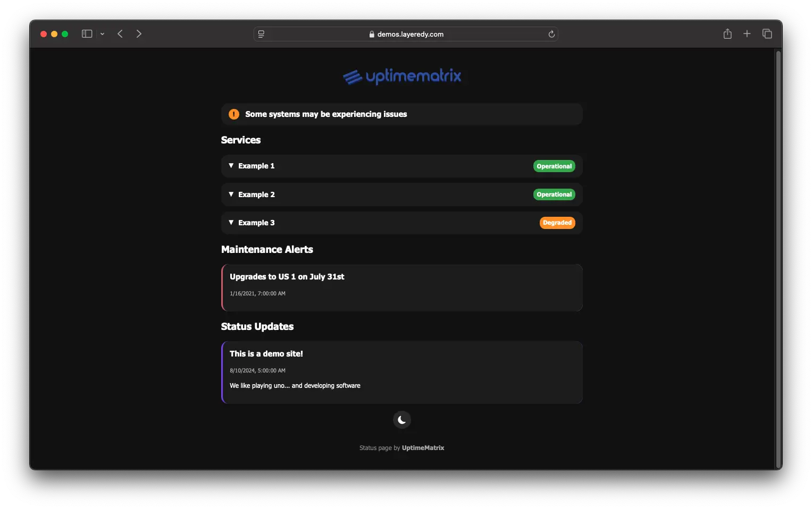Viewport: 812px width, 509px height.
Task: Click the page vertical scrollbar
Action: [x=778, y=258]
